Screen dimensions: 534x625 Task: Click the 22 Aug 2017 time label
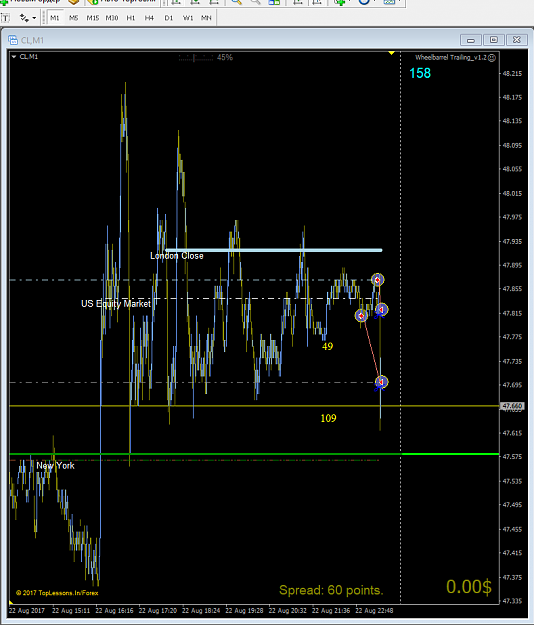tap(27, 611)
